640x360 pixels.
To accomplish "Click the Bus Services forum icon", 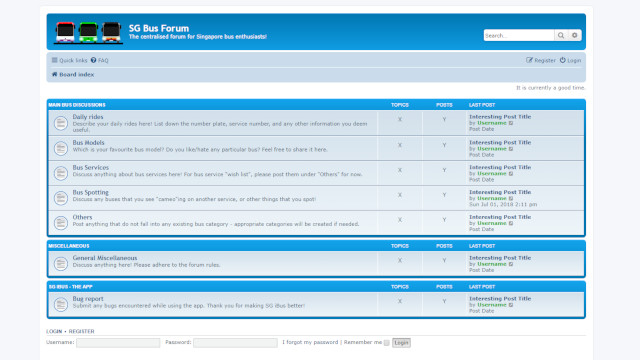I will [x=61, y=173].
